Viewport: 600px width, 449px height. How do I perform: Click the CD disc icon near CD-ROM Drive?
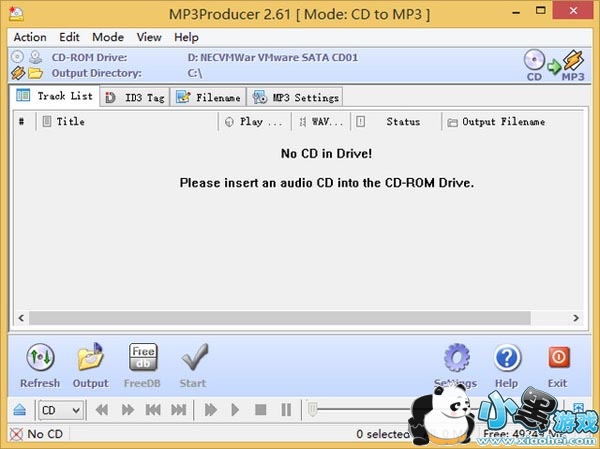pyautogui.click(x=17, y=57)
